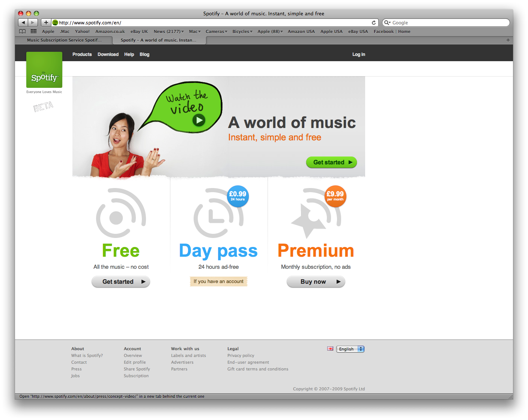Open the Apple USA bookmark

coord(331,32)
